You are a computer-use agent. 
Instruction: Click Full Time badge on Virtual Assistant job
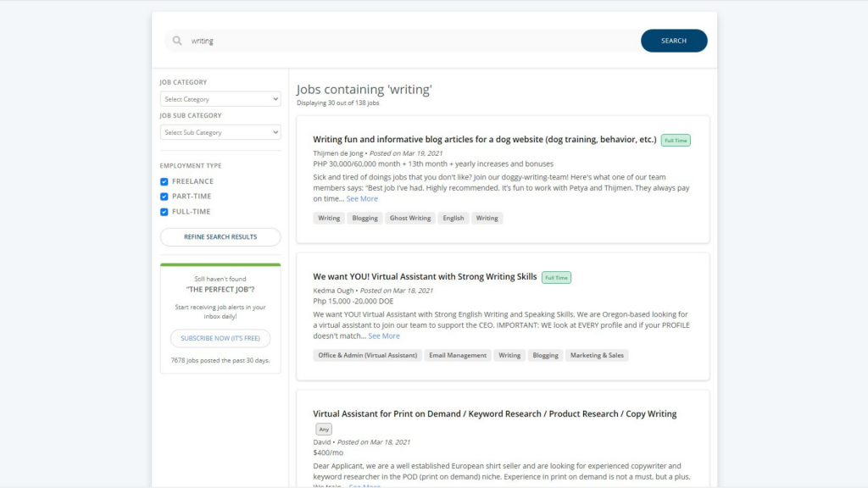pyautogui.click(x=556, y=278)
